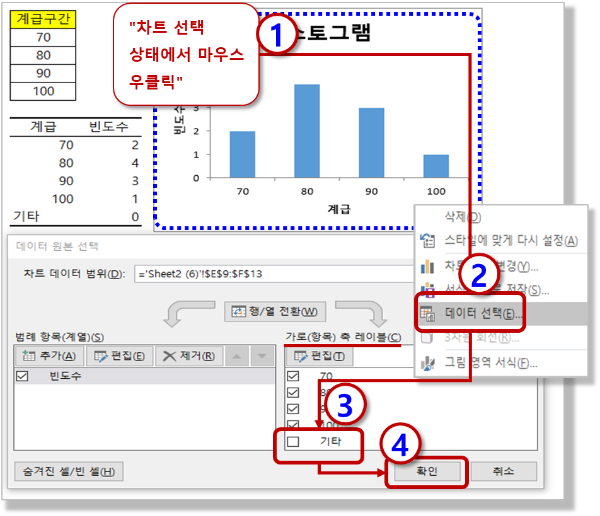The height and width of the screenshot is (516, 600).
Task: Click frequency value 4 for class 80
Action: 135,163
